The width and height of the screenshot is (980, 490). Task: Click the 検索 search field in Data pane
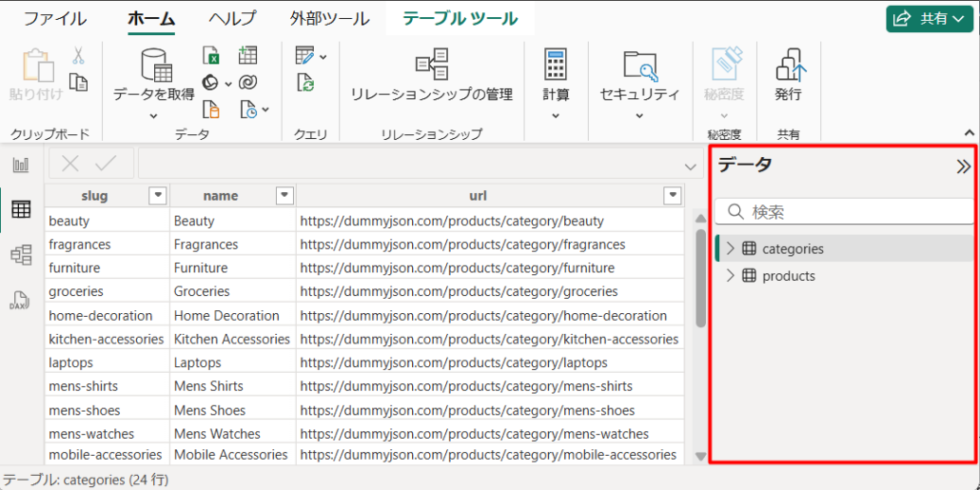click(847, 212)
